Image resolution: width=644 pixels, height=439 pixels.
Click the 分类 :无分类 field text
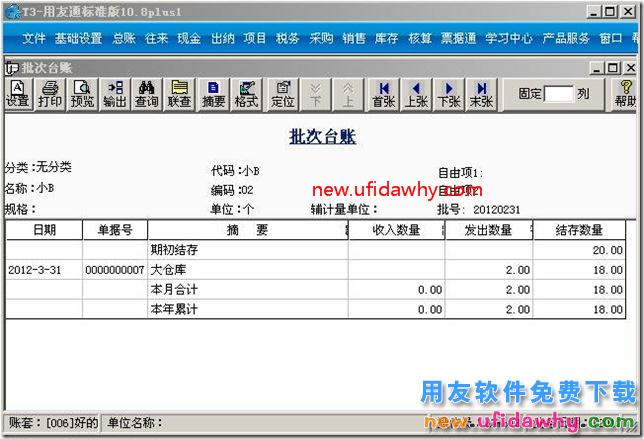point(38,167)
